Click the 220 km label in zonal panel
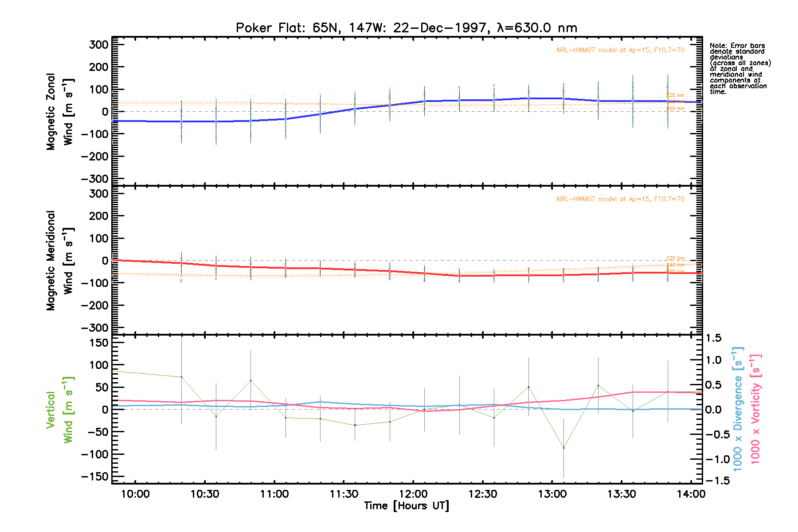The image size is (798, 532). click(x=675, y=95)
